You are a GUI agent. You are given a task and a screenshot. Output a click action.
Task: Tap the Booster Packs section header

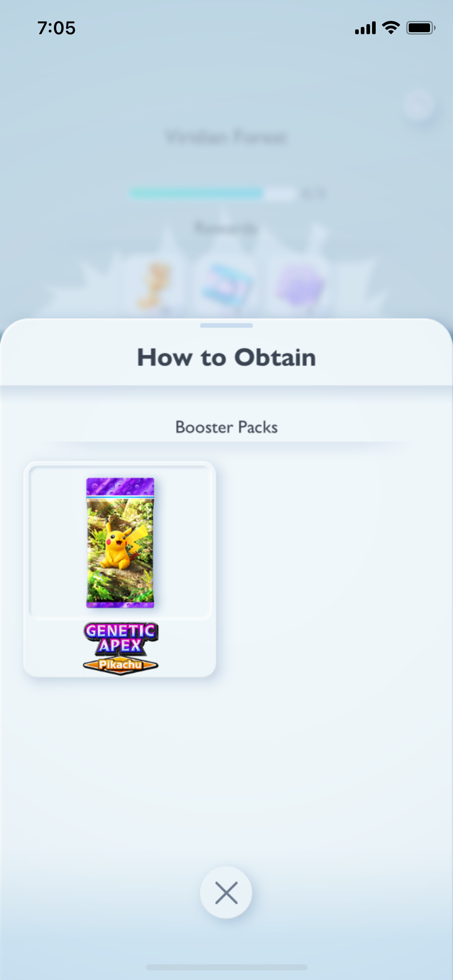[226, 427]
